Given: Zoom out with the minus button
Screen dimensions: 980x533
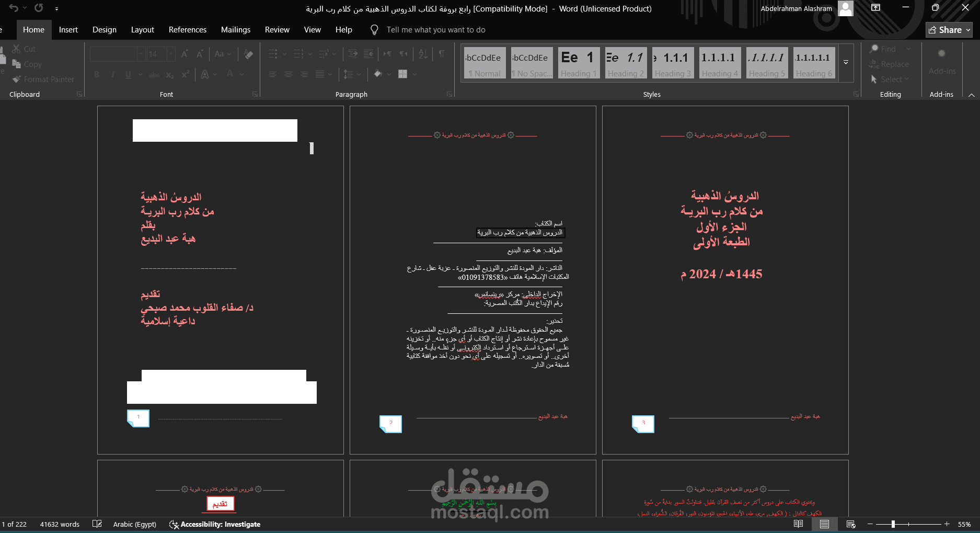Looking at the screenshot, I should (870, 524).
